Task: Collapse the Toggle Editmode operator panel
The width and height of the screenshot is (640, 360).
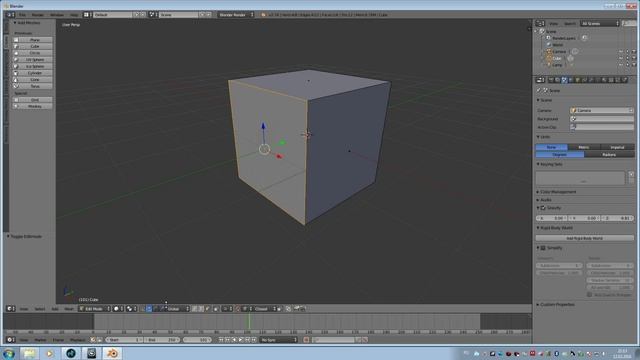Action: click(x=24, y=237)
